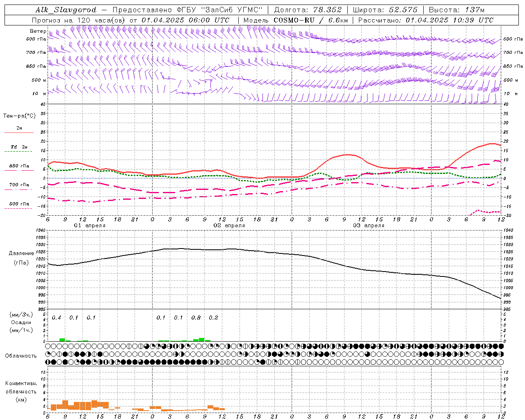Click the Долгота: 78.352 value

click(x=307, y=10)
